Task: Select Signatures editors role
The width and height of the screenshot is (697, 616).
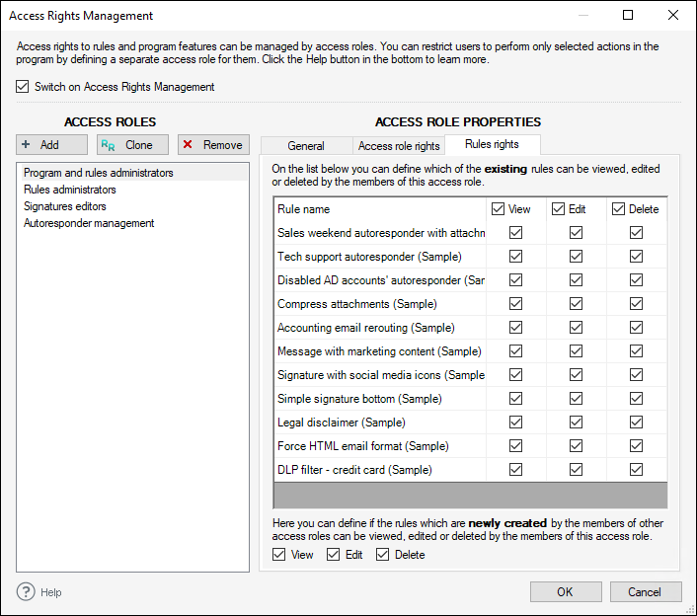Action: coord(132,206)
